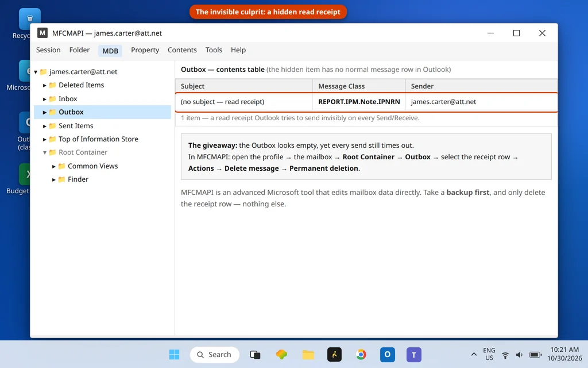Open the Folder menu
Screen dimensions: 588x368
79,50
